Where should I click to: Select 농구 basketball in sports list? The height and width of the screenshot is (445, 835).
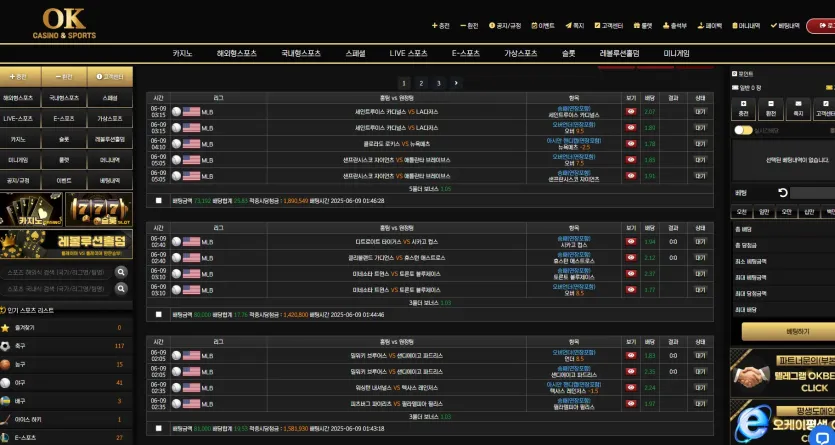coord(66,365)
